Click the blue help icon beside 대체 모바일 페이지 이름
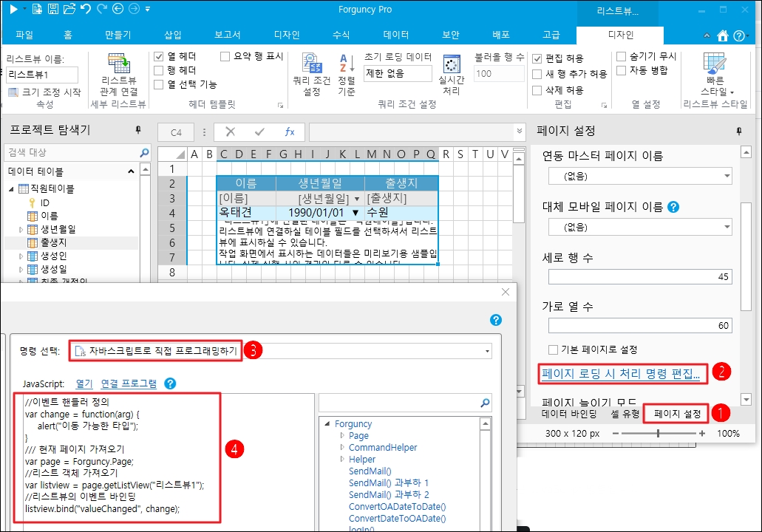 (673, 207)
